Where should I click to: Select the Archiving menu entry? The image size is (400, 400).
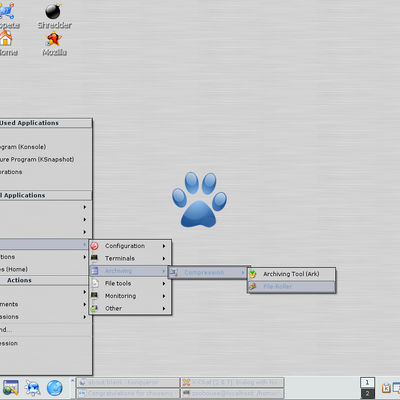pyautogui.click(x=130, y=271)
